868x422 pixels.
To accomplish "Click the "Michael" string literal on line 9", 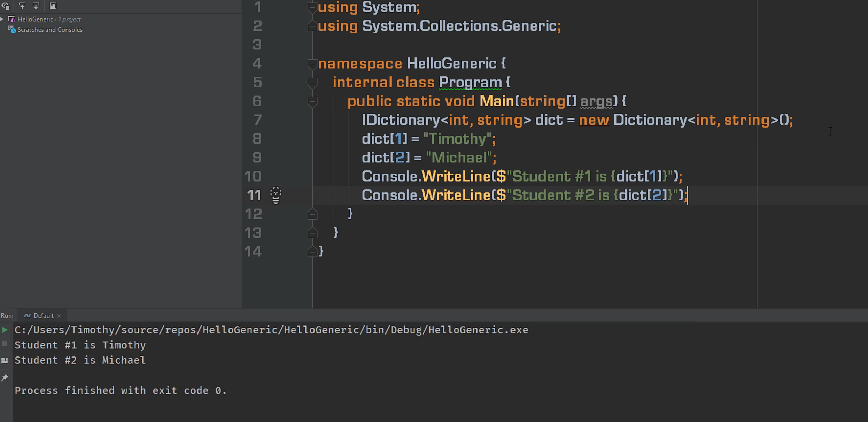I will (459, 158).
